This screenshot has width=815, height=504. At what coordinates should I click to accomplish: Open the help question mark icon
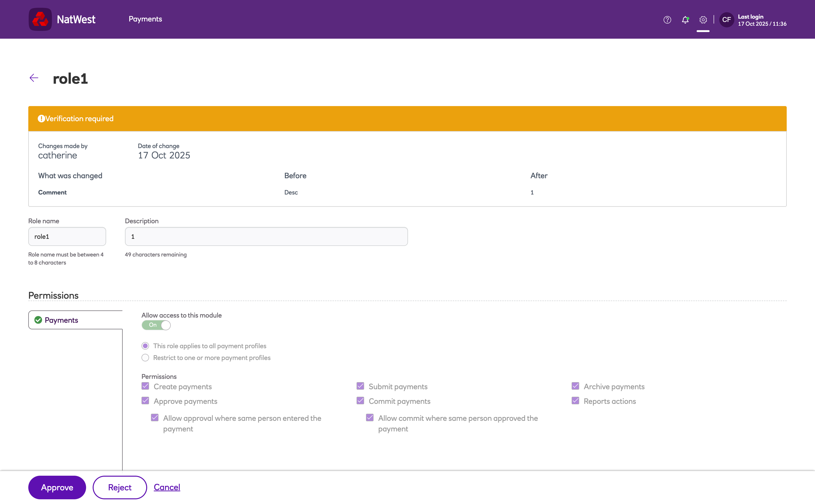(667, 20)
